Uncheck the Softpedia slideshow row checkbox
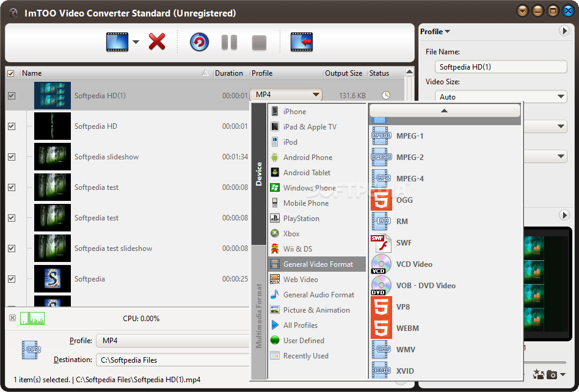 tap(12, 157)
